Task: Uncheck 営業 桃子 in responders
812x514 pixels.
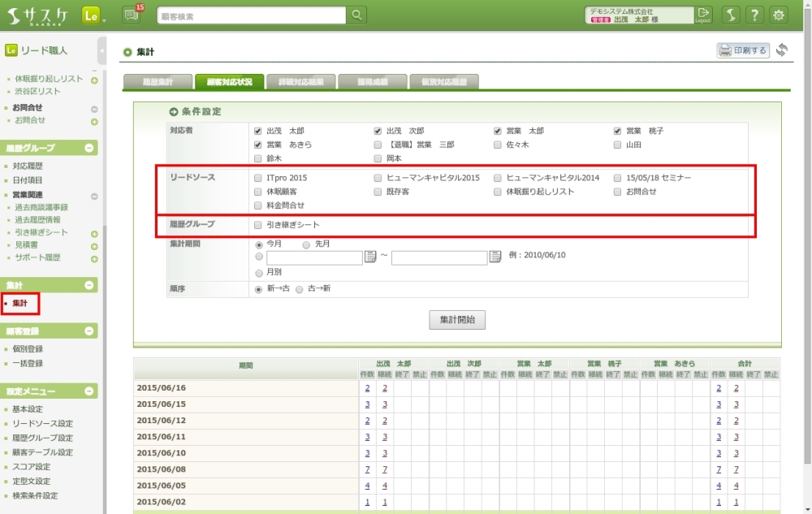Action: pyautogui.click(x=618, y=131)
